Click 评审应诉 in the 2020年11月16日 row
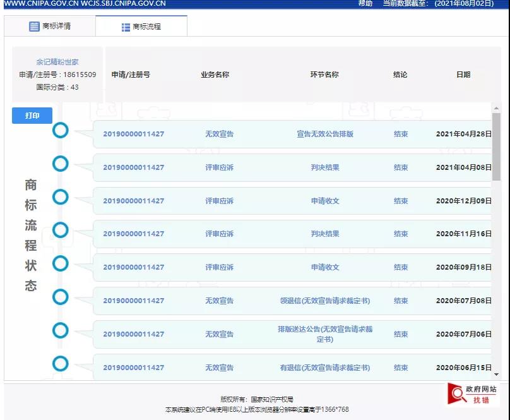Screen dimensions: 510x420 tap(219, 234)
